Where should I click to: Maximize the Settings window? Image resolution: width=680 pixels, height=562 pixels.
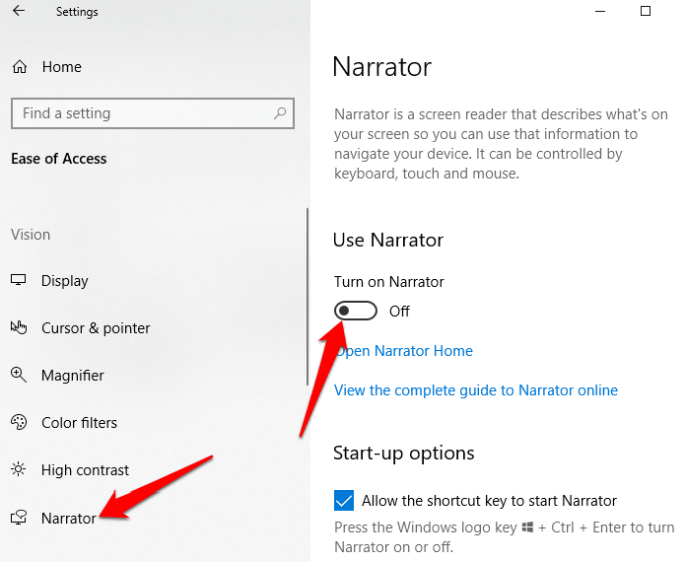point(645,11)
